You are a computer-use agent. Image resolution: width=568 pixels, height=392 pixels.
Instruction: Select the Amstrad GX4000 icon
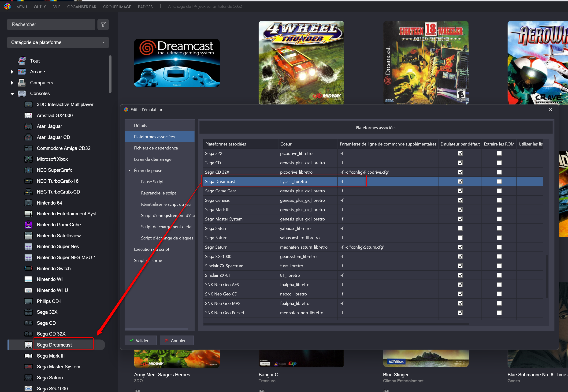coord(29,115)
